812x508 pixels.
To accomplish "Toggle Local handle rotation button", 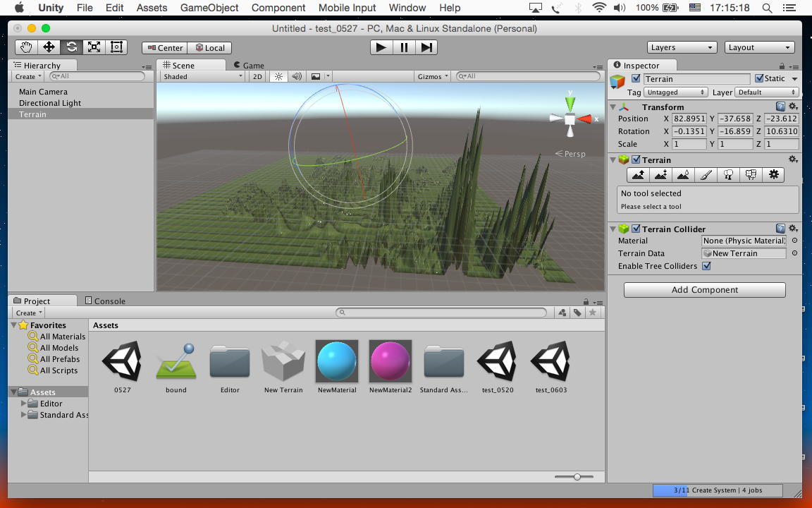I will tap(209, 48).
